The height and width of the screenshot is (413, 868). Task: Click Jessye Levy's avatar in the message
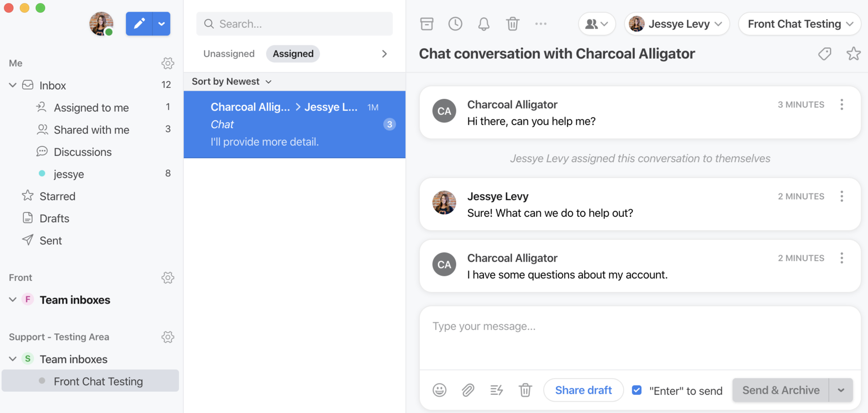[444, 203]
